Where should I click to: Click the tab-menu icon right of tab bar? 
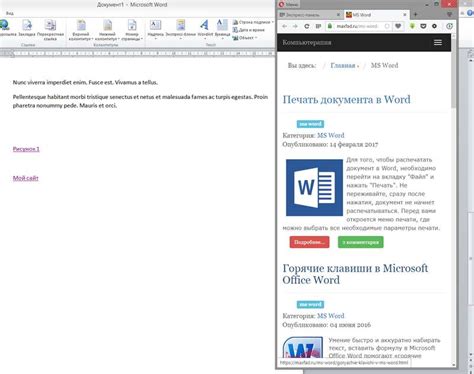[x=449, y=15]
